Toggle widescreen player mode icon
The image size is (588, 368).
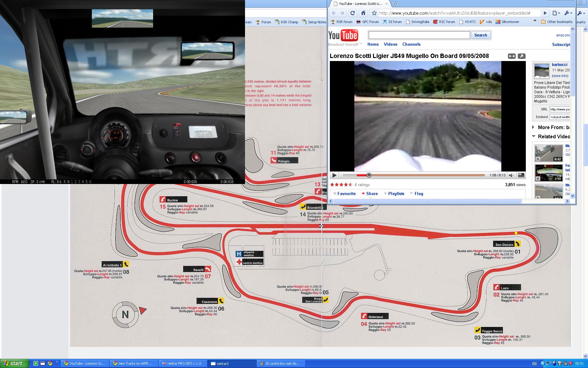(512, 56)
